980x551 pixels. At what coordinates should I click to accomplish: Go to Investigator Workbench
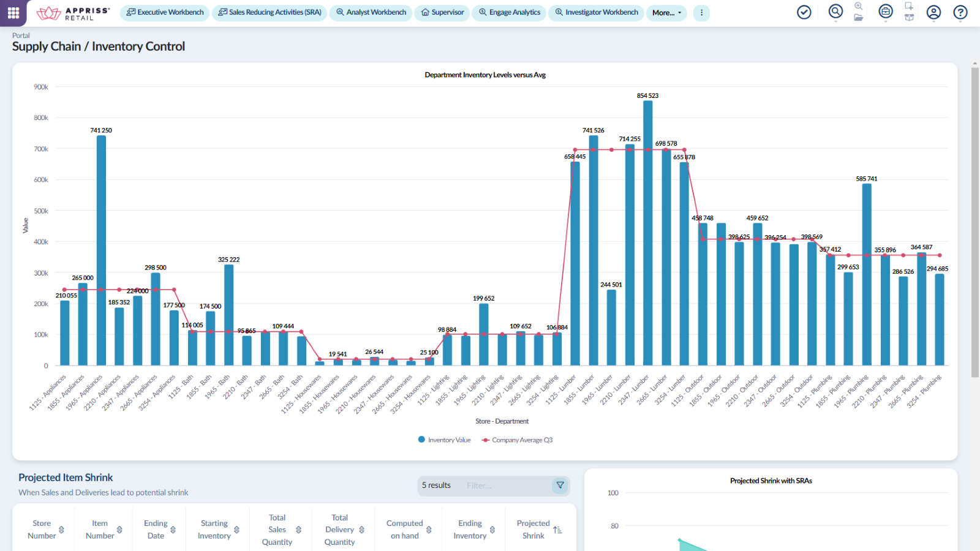[x=597, y=12]
